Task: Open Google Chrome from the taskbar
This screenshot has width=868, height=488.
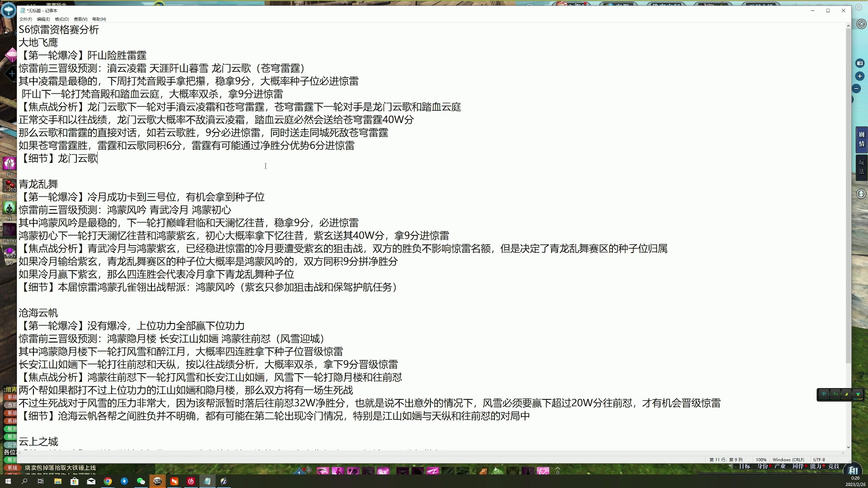Action: 108,481
